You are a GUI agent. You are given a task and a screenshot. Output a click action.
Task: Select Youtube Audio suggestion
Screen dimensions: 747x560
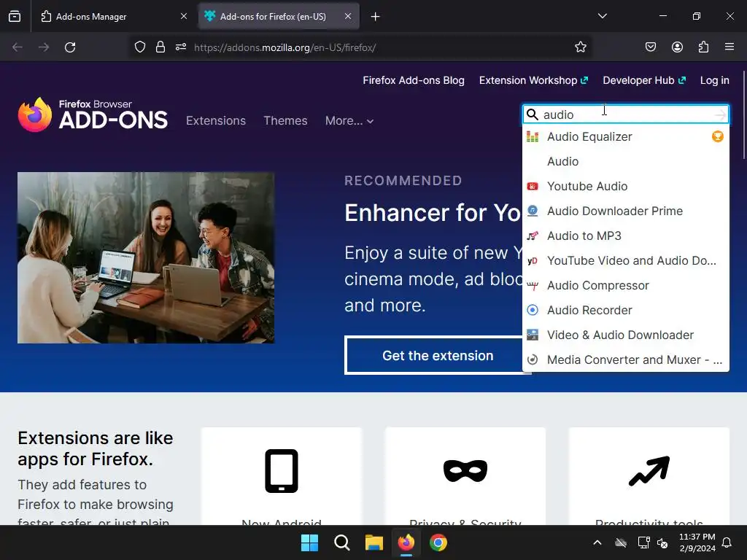point(625,186)
